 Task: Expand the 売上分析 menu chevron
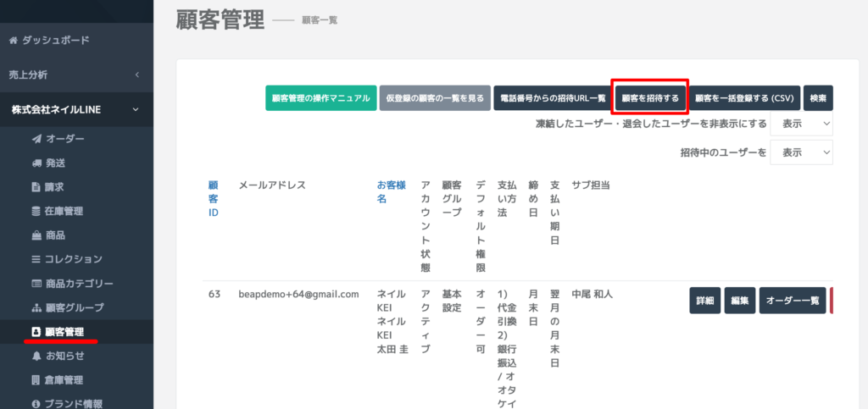(136, 75)
